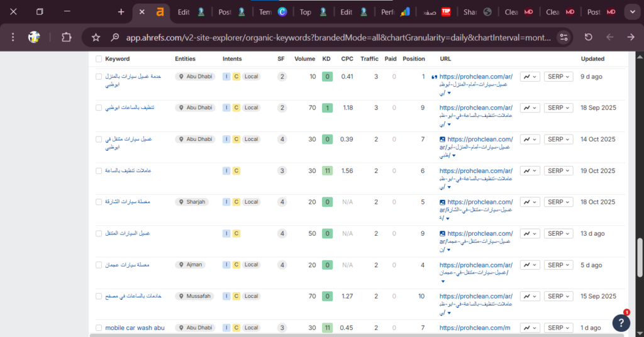Click the help question mark button

(621, 322)
